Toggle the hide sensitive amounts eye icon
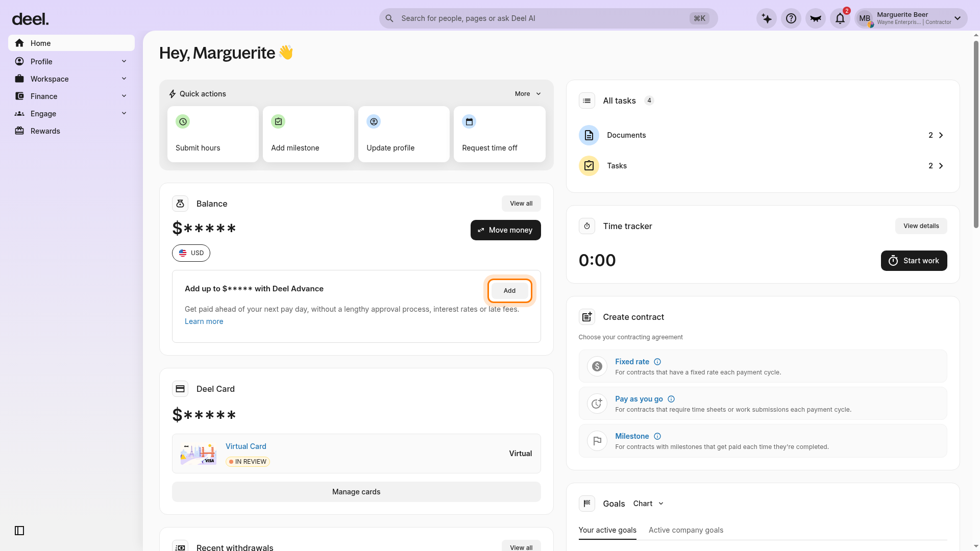Image resolution: width=980 pixels, height=551 pixels. click(x=816, y=18)
